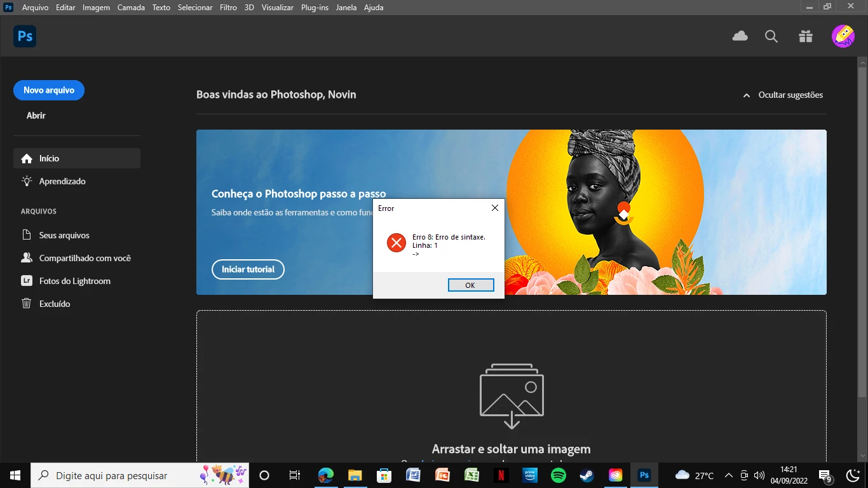This screenshot has height=488, width=868.
Task: Click the Photoshop title bar app icon
Action: (8, 7)
